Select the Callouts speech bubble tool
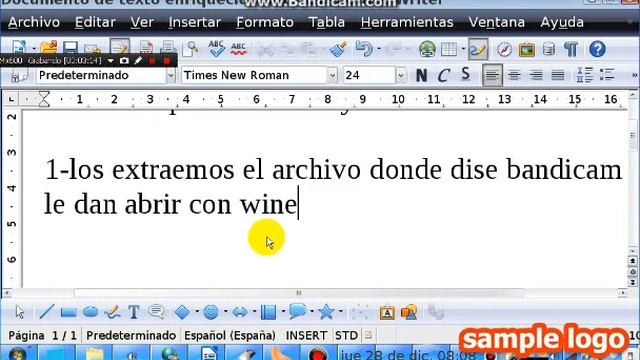 pyautogui.click(x=156, y=312)
